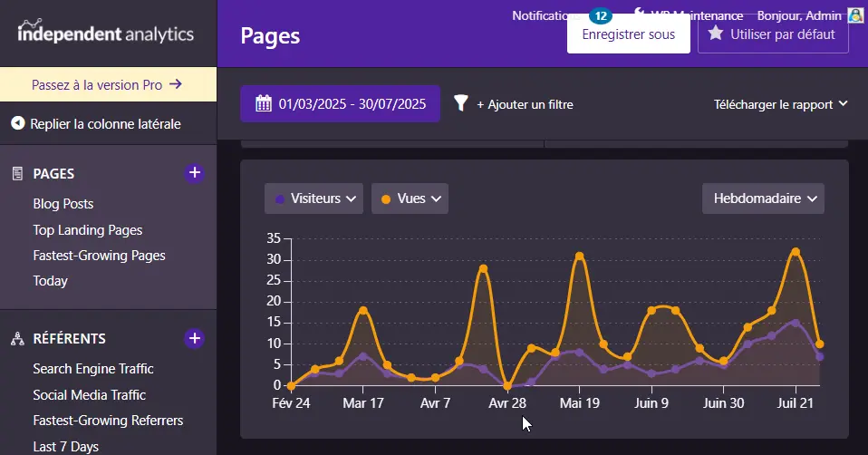Open the Social Media Traffic report
The image size is (868, 455).
click(89, 394)
